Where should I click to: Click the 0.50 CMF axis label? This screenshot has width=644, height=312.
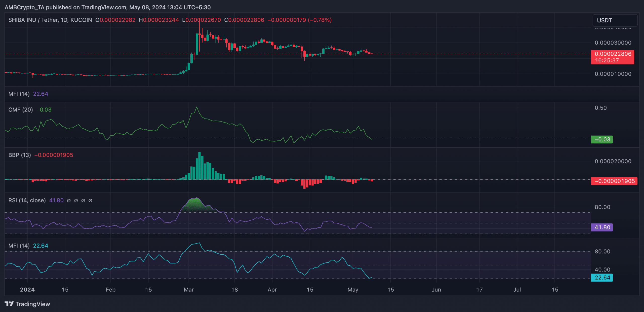click(x=601, y=108)
